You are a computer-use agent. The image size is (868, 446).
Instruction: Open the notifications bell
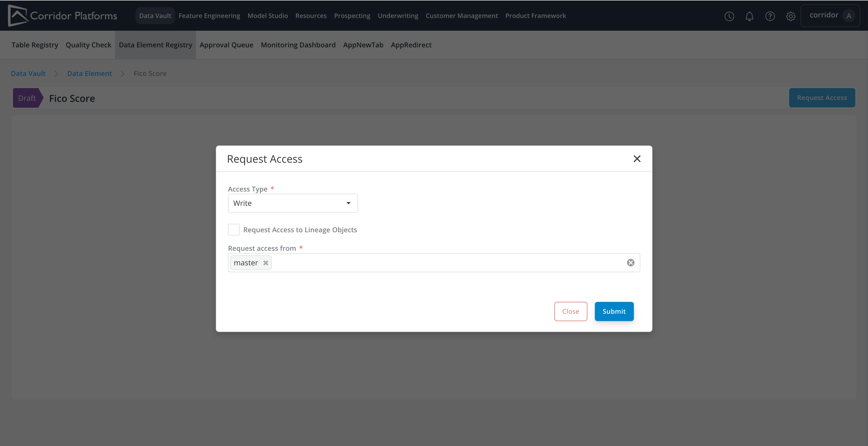750,16
